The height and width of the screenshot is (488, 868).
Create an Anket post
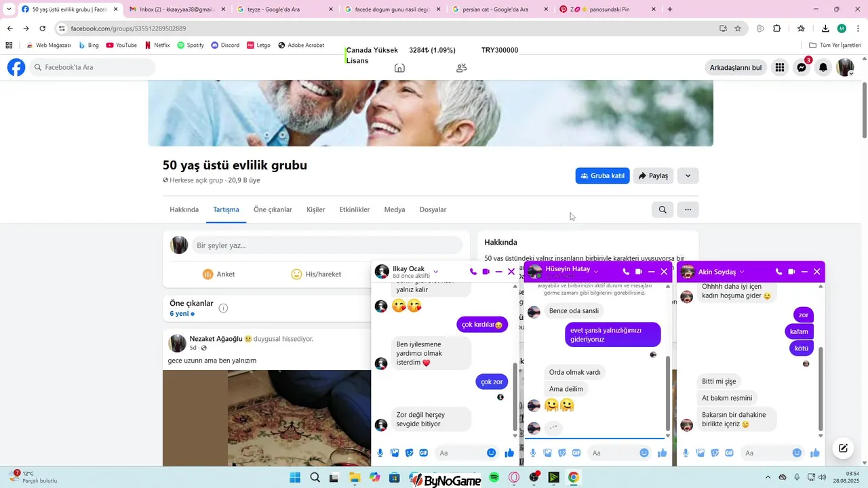click(x=218, y=274)
